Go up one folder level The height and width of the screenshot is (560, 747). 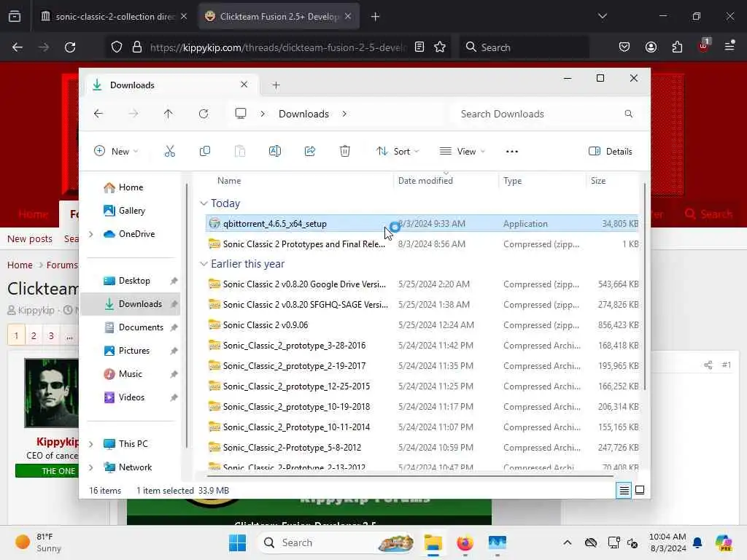pos(169,114)
